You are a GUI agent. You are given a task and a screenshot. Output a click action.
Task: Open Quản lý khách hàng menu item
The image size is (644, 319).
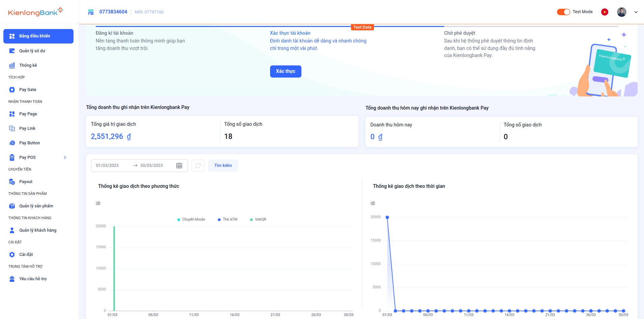tap(38, 230)
